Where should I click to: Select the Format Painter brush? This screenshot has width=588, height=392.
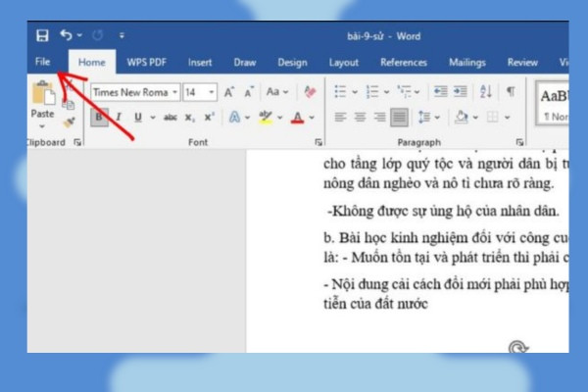pyautogui.click(x=69, y=122)
